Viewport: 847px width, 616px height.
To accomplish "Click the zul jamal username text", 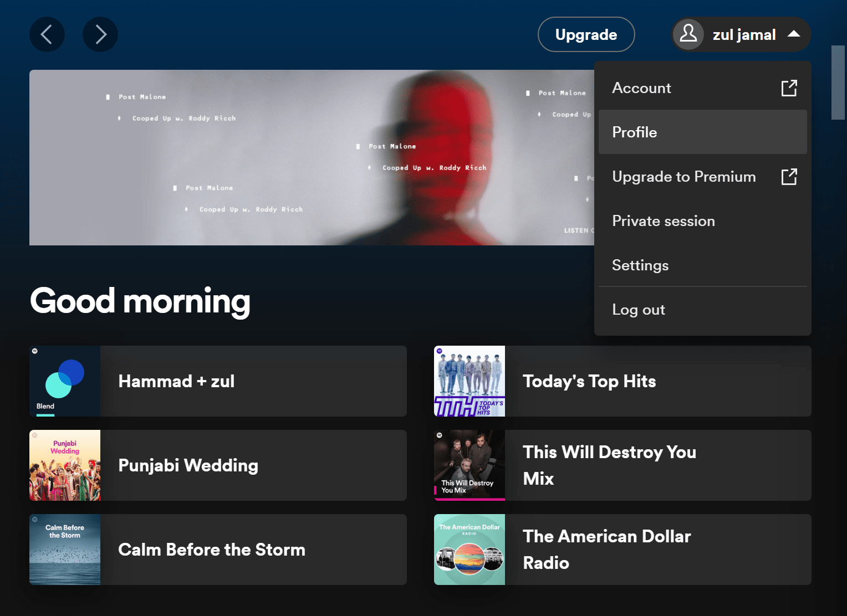I will pos(744,35).
